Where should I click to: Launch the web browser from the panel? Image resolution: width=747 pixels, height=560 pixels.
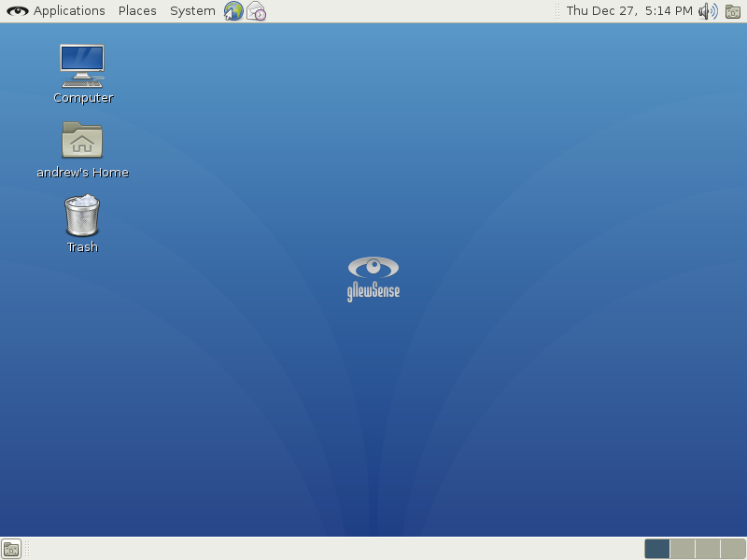click(233, 11)
